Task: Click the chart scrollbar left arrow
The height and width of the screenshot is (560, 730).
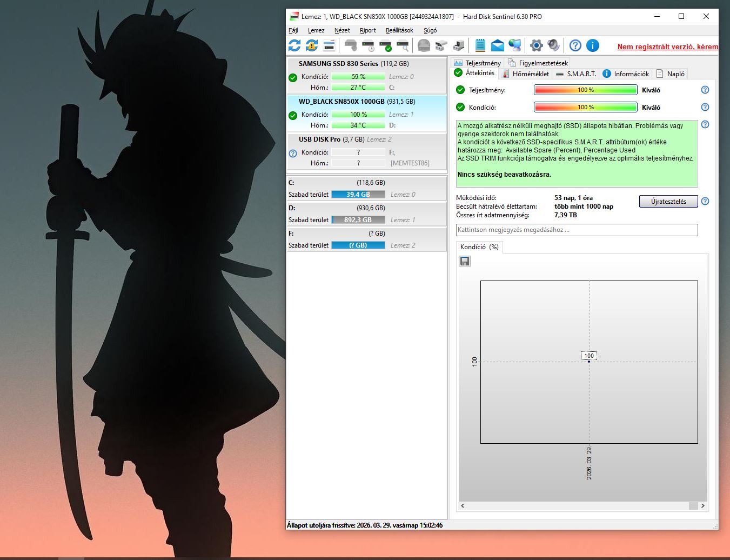Action: 463,506
